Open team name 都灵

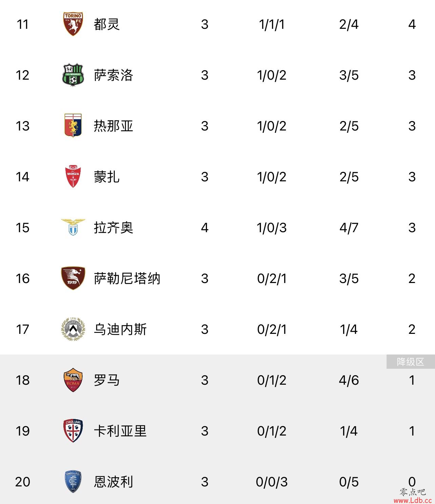click(x=107, y=24)
